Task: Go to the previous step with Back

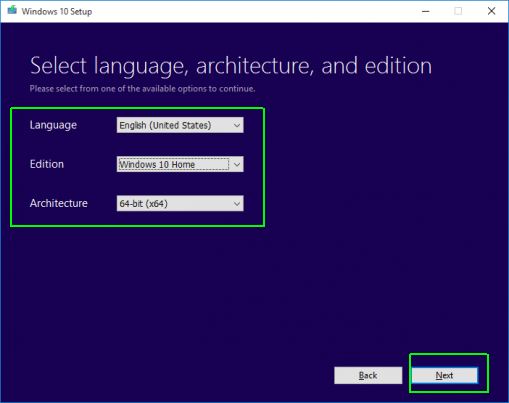Action: (368, 375)
